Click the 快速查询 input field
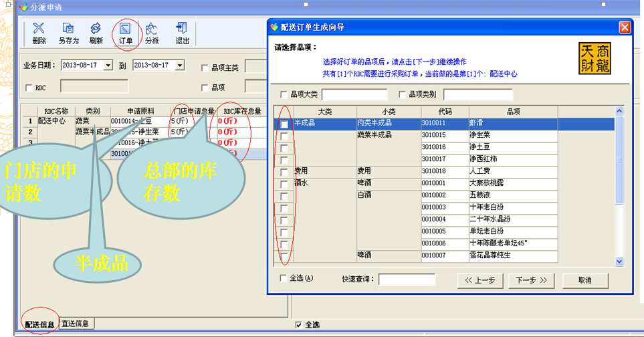This screenshot has width=644, height=337. click(x=407, y=279)
